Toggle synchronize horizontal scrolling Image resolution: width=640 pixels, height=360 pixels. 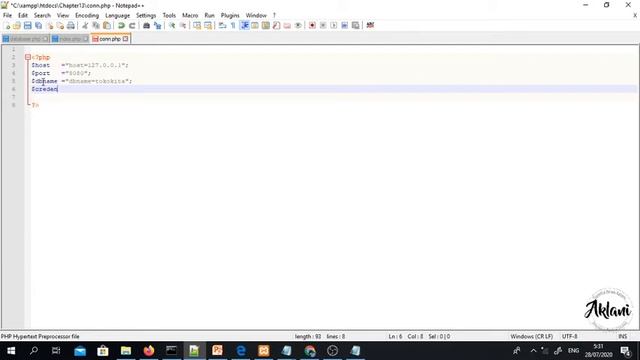coord(208,26)
